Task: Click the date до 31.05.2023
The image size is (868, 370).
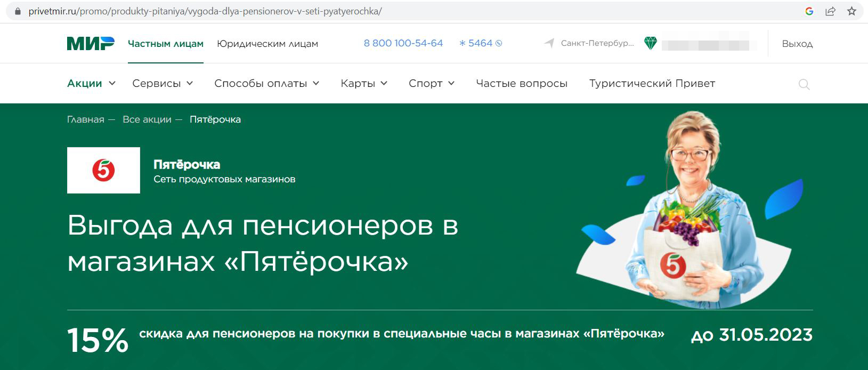Action: (752, 335)
